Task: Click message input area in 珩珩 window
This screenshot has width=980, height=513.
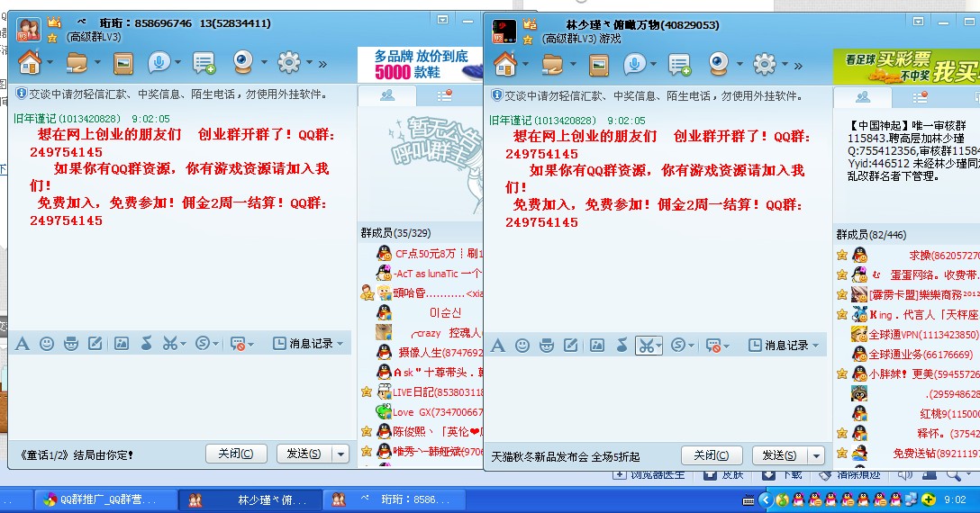Action: pyautogui.click(x=181, y=397)
